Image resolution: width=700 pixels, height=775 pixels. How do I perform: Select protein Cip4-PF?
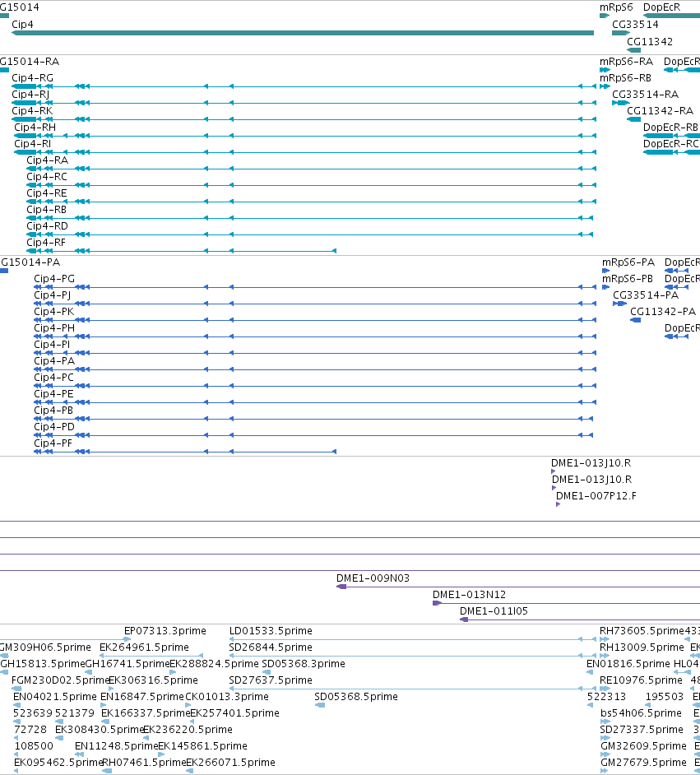(x=185, y=452)
